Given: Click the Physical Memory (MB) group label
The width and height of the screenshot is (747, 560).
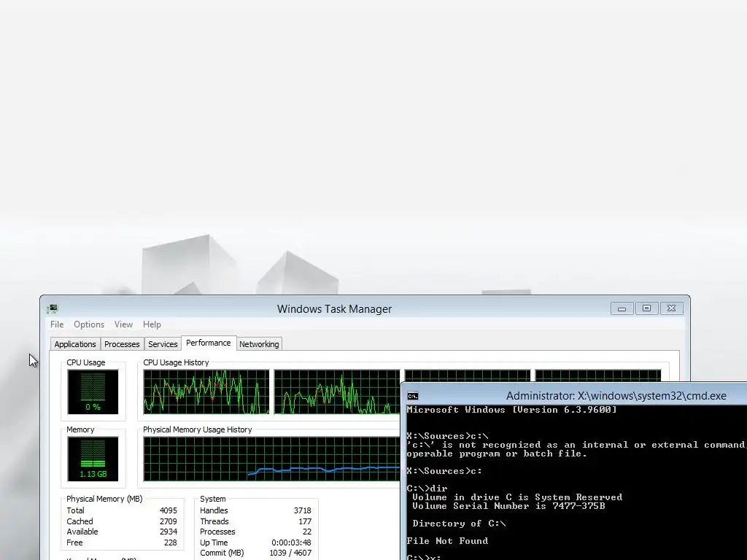Looking at the screenshot, I should pos(104,499).
